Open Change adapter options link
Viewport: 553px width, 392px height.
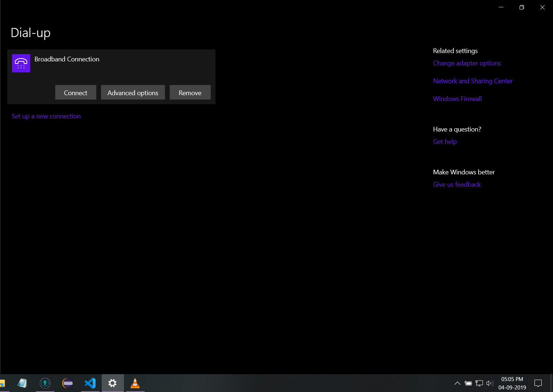click(x=467, y=63)
